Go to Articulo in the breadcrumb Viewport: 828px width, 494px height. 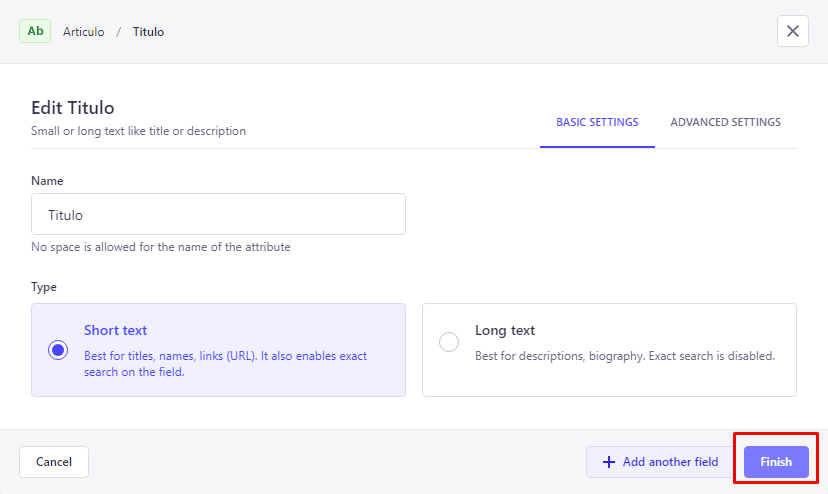point(83,32)
